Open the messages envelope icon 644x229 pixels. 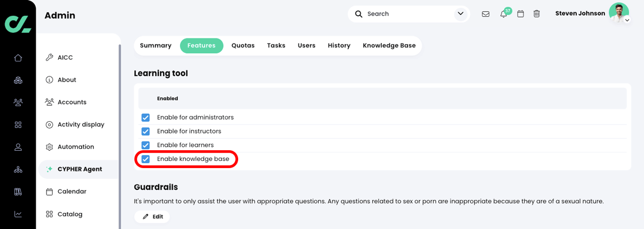pyautogui.click(x=485, y=14)
